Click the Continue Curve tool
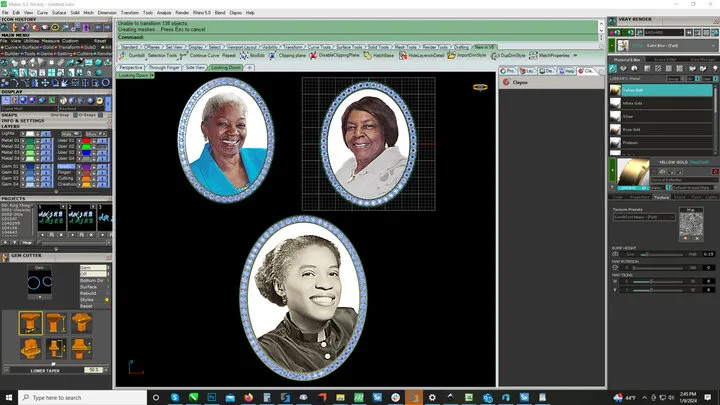 pos(204,56)
